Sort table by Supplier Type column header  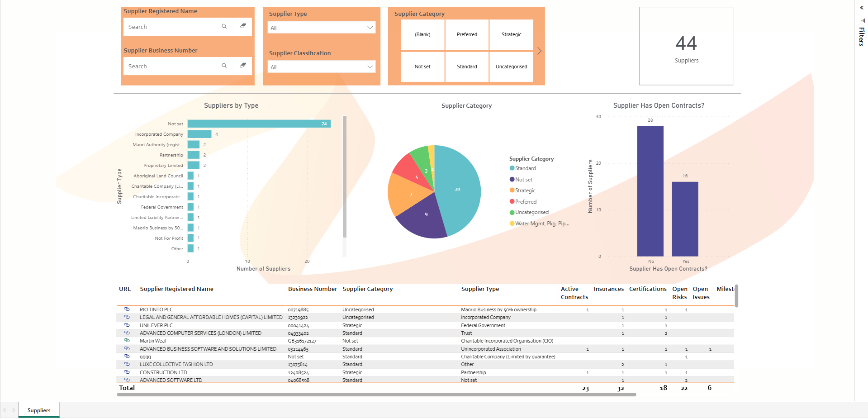coord(480,289)
